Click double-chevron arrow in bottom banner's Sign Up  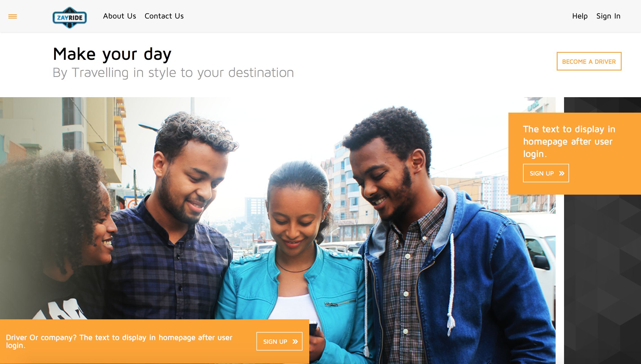295,342
